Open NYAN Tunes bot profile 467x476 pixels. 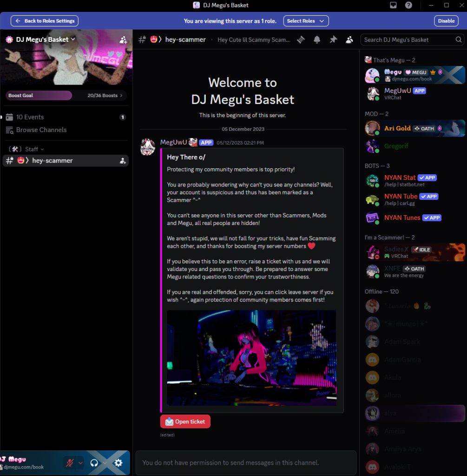pyautogui.click(x=414, y=218)
